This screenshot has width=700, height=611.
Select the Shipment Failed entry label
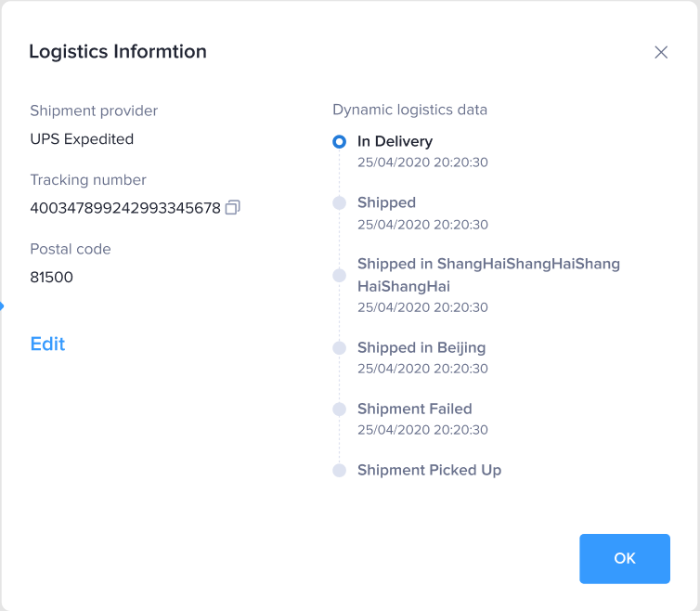coord(414,409)
